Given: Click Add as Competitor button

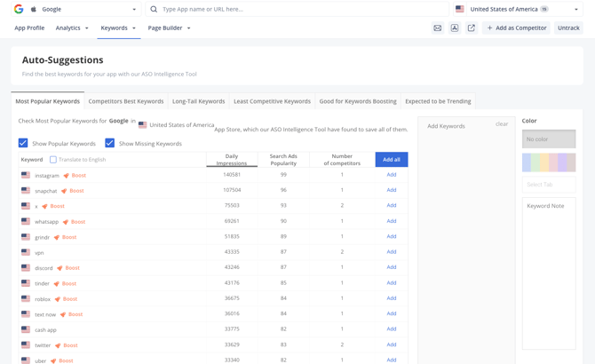Looking at the screenshot, I should (x=517, y=28).
